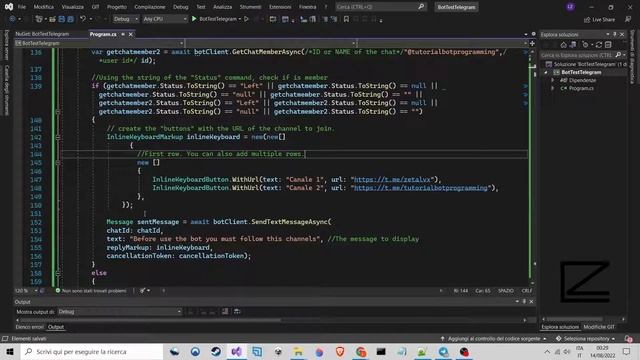This screenshot has width=640, height=360.
Task: Click the Sync refresh icon in Solution Explorer
Action: 599,44
